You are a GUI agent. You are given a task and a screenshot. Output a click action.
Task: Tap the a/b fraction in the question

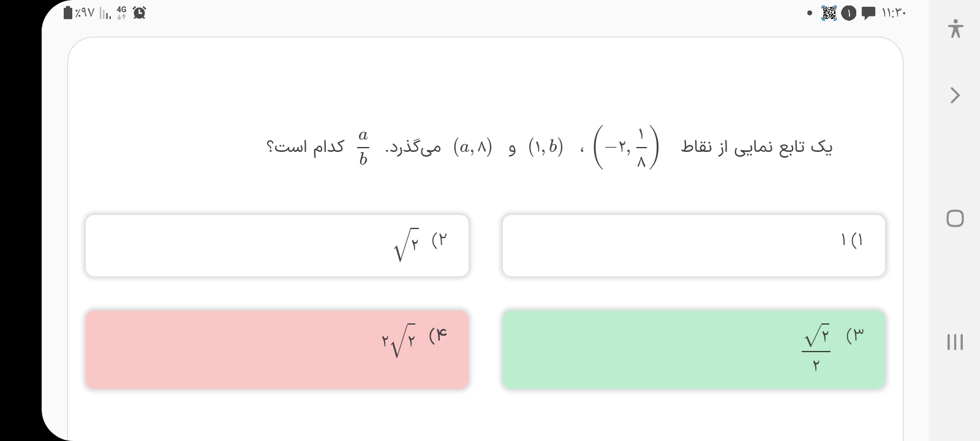(363, 148)
